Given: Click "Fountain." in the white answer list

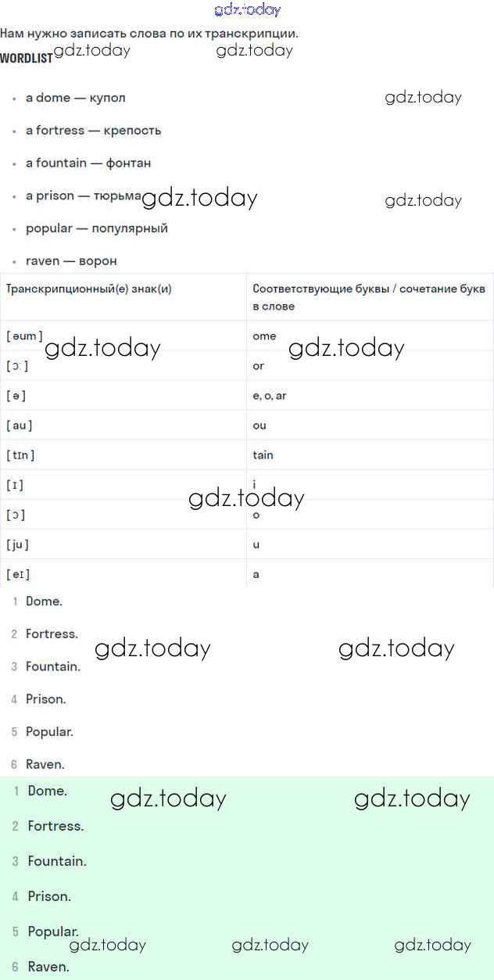Looking at the screenshot, I should tap(52, 666).
